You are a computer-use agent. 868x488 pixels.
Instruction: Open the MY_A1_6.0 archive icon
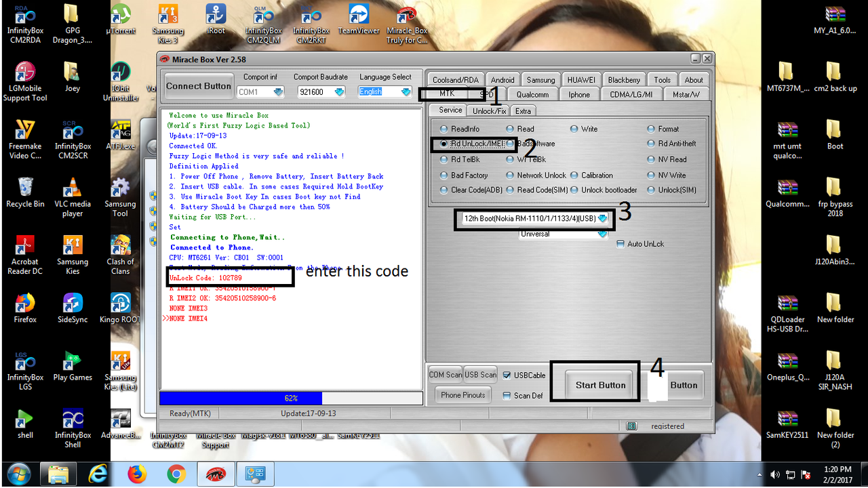point(835,19)
